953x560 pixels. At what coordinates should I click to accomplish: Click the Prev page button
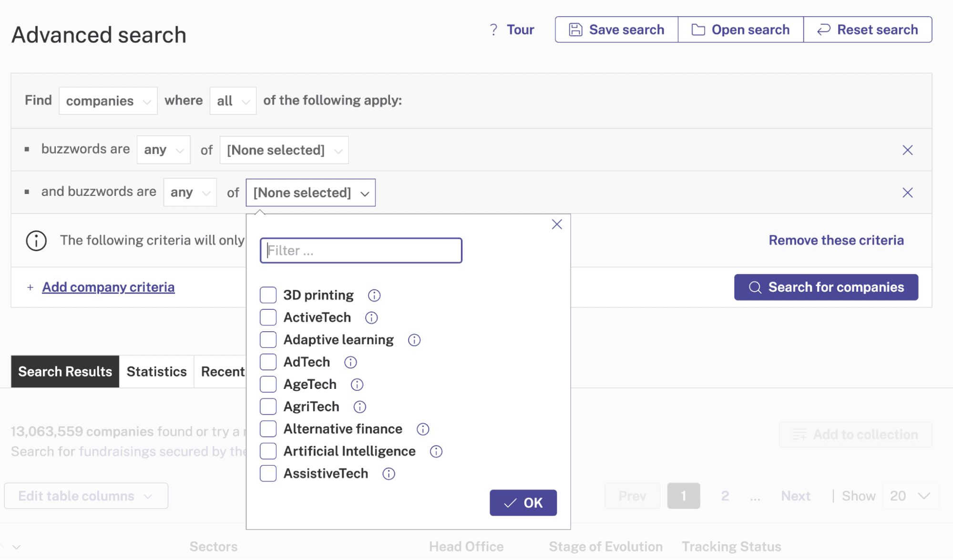(x=632, y=496)
